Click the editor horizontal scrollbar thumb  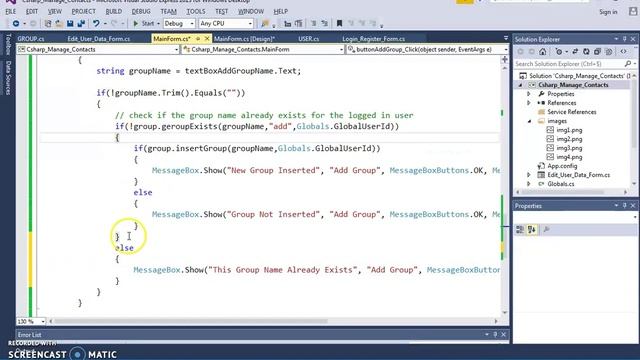coord(191,321)
